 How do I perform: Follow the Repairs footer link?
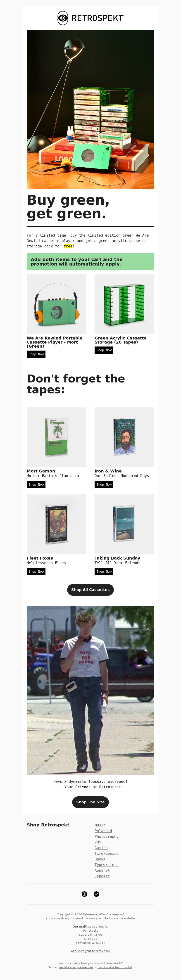pos(102,876)
